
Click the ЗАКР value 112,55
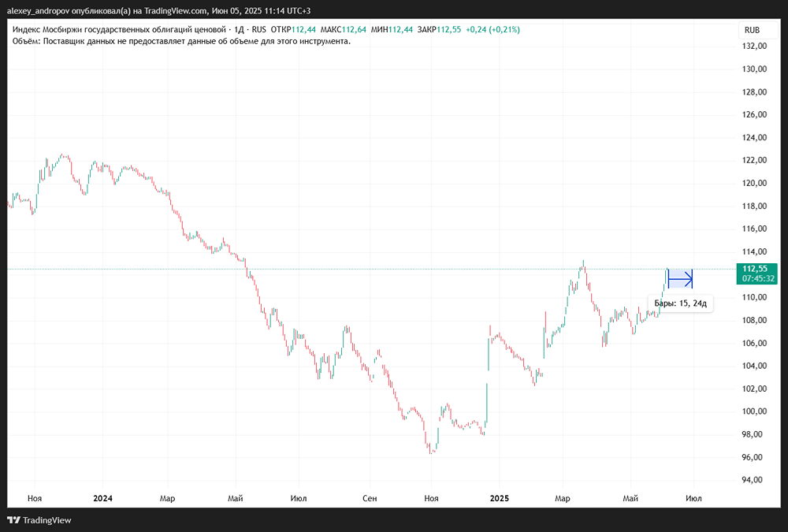click(449, 30)
